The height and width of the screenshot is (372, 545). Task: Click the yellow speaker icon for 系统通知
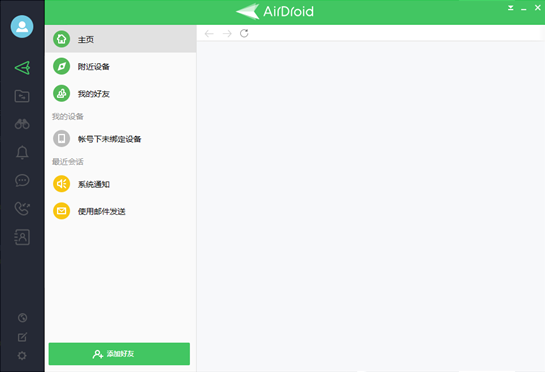point(62,184)
